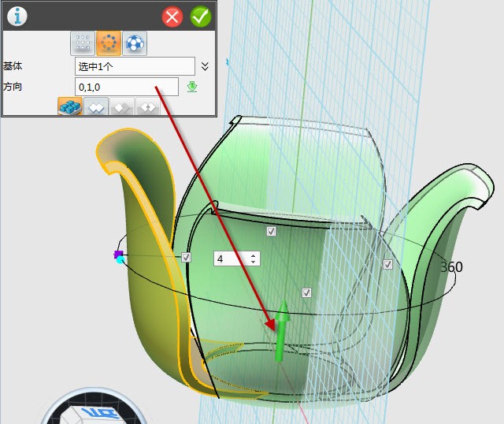Open the blue info icon
Image resolution: width=504 pixels, height=424 pixels.
17,16
